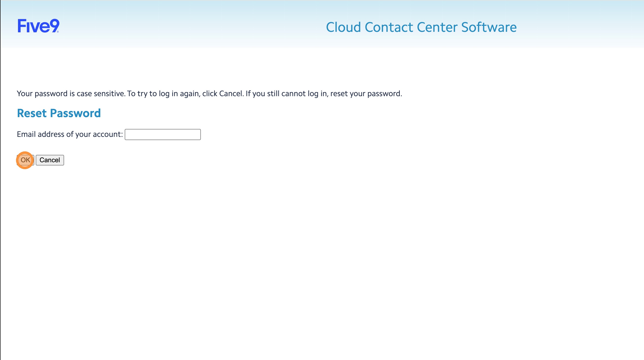Click the Cancel button
644x360 pixels.
[x=50, y=160]
